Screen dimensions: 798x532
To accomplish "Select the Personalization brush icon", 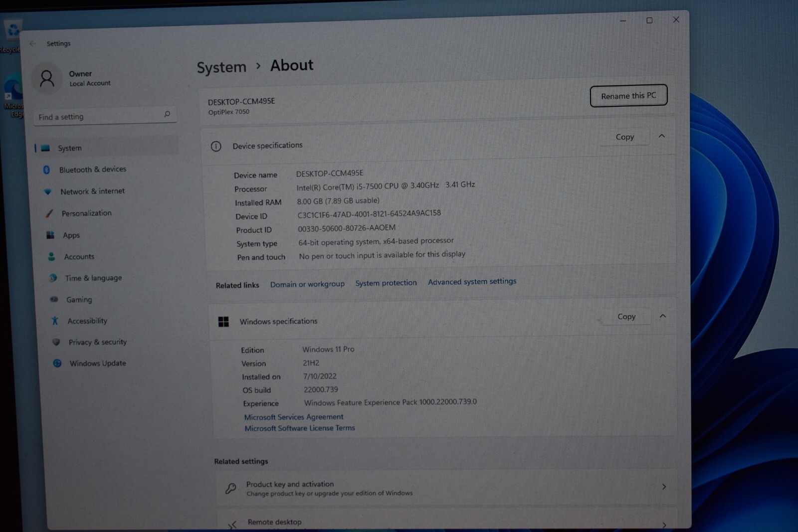I will pyautogui.click(x=49, y=213).
